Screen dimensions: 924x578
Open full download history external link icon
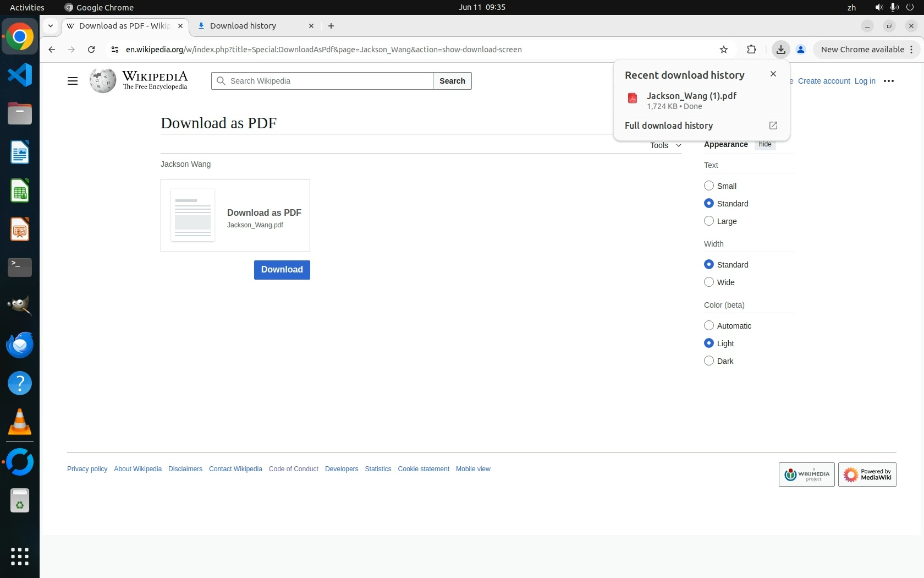pyautogui.click(x=773, y=126)
